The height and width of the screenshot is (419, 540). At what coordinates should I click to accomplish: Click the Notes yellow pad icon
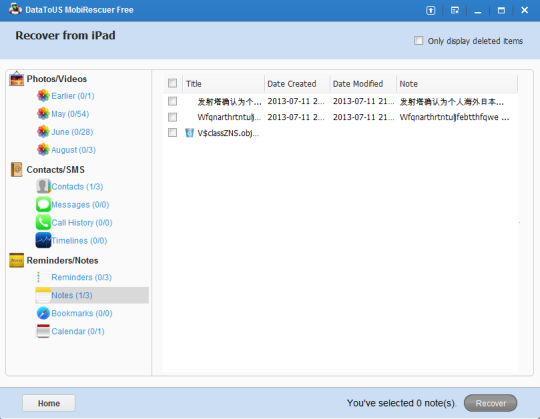coord(43,295)
